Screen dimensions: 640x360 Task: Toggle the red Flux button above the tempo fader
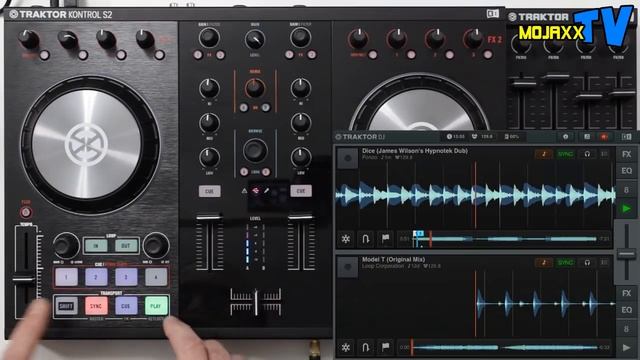(x=26, y=212)
